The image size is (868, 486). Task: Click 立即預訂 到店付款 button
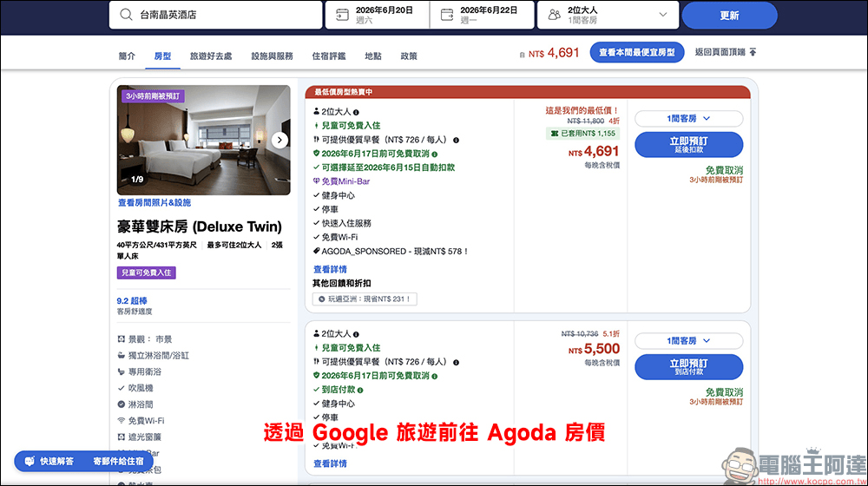point(688,367)
